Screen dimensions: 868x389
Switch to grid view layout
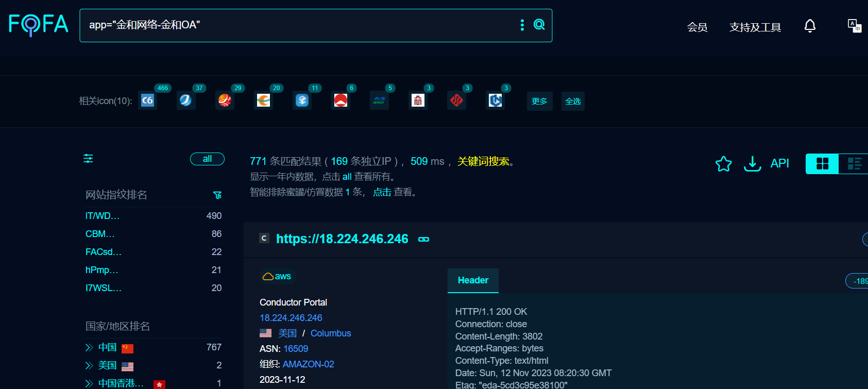(822, 164)
